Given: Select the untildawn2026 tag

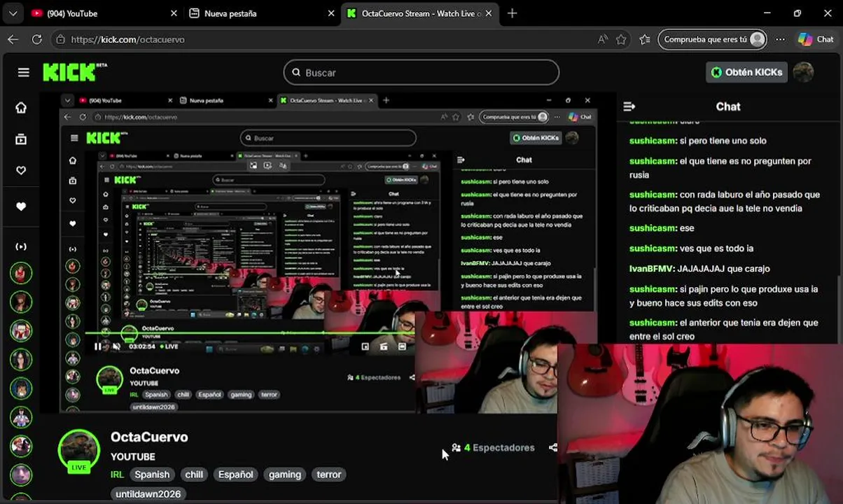Looking at the screenshot, I should coord(148,493).
